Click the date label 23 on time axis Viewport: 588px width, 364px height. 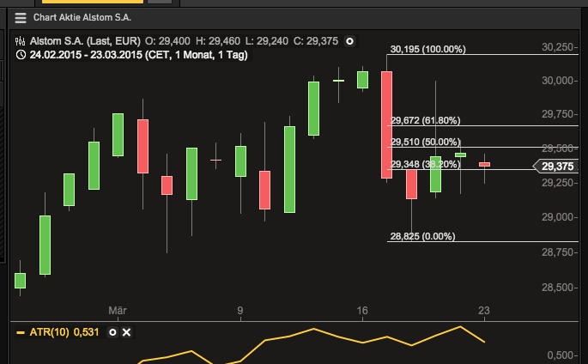484,311
